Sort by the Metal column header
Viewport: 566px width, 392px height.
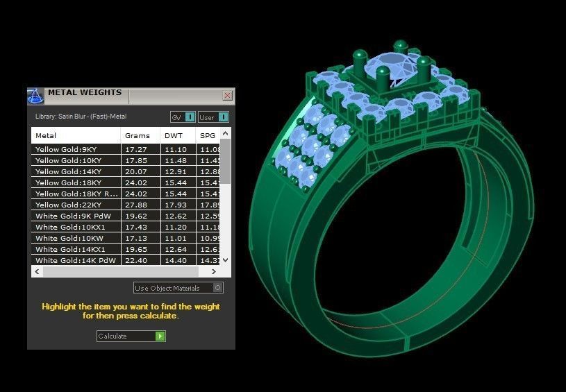pos(76,135)
